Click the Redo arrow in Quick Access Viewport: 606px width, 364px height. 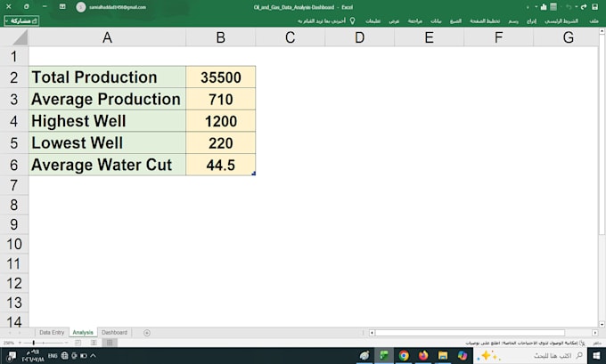[584, 7]
